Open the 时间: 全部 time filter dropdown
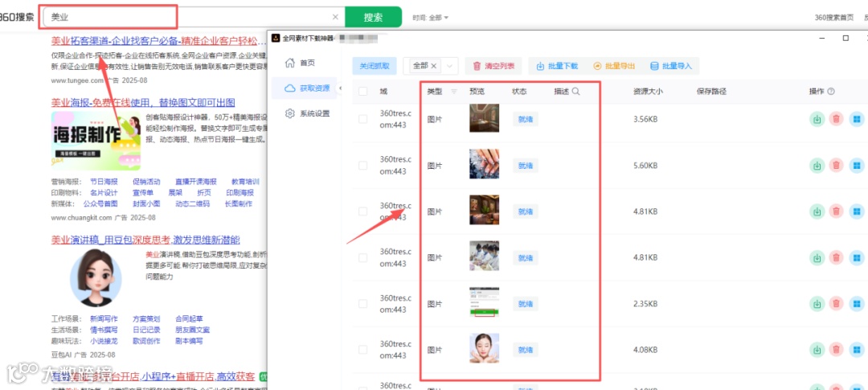The width and height of the screenshot is (868, 390). (430, 18)
